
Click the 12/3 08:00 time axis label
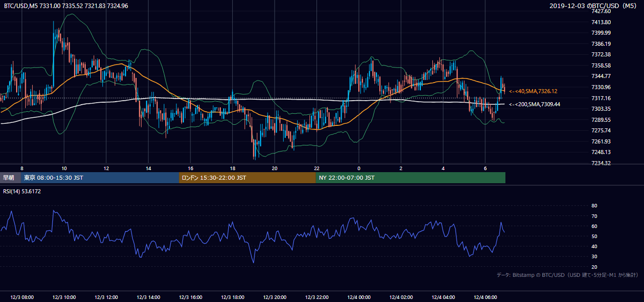(22, 297)
